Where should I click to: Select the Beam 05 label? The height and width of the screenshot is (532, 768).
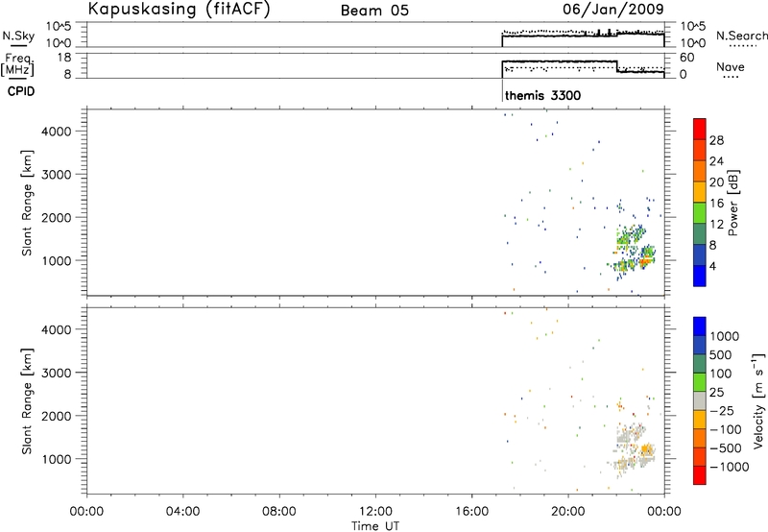tap(374, 11)
